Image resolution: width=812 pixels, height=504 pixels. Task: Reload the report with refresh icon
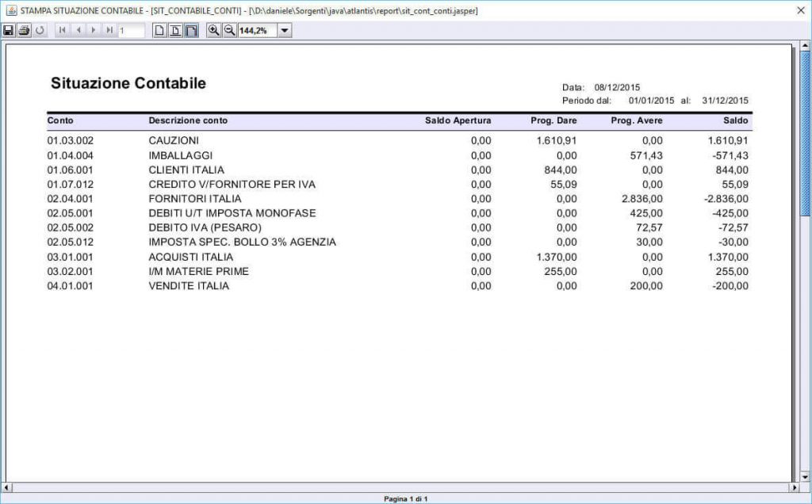[x=40, y=30]
